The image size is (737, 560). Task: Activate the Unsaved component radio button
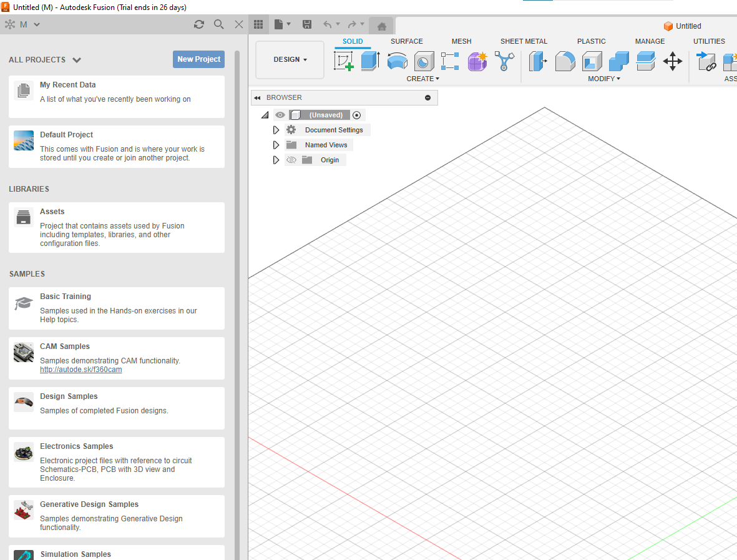(x=357, y=115)
